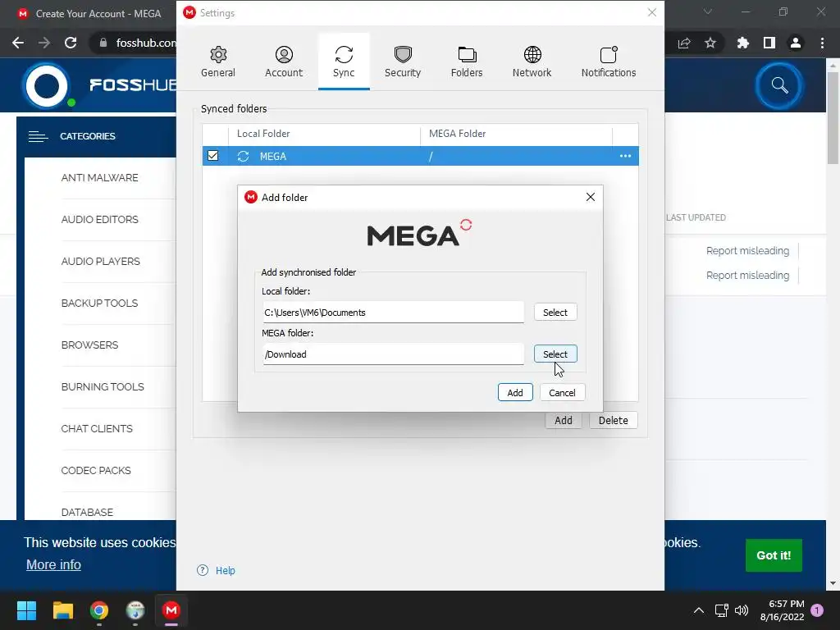Go forward in Chrome browser
This screenshot has height=630, width=840.
point(44,43)
